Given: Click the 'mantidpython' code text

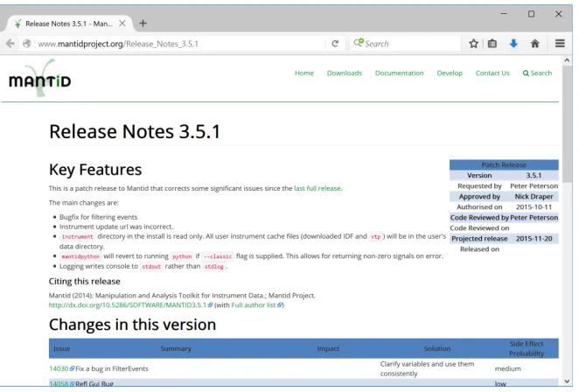Looking at the screenshot, I should click(x=80, y=256).
